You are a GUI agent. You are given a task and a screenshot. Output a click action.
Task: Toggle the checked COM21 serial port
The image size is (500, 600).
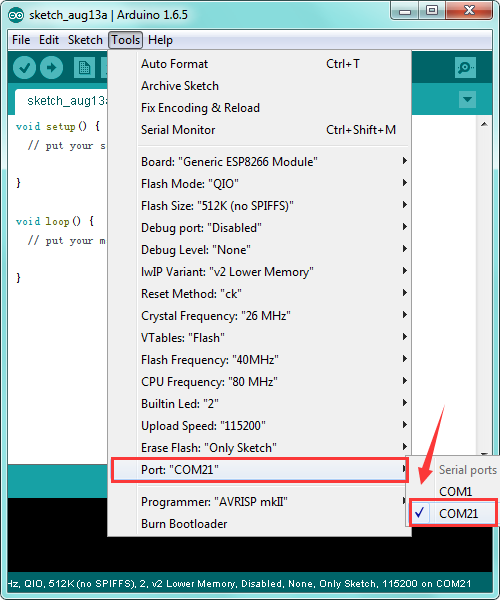click(x=453, y=513)
